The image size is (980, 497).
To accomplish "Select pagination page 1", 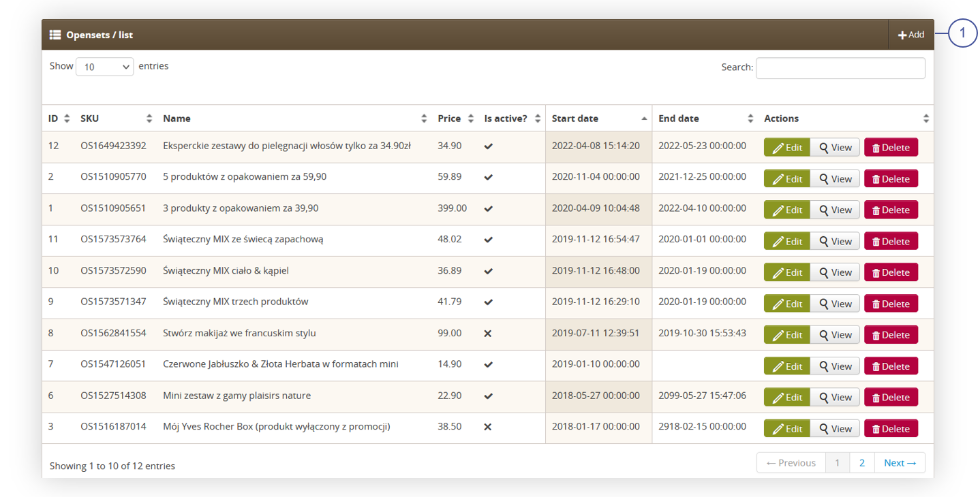I will click(838, 463).
